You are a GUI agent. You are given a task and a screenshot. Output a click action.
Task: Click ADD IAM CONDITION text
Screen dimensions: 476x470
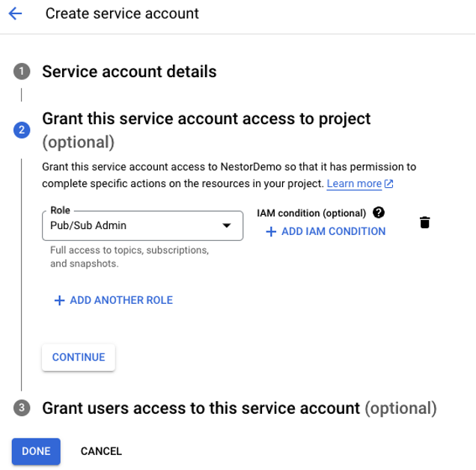333,232
